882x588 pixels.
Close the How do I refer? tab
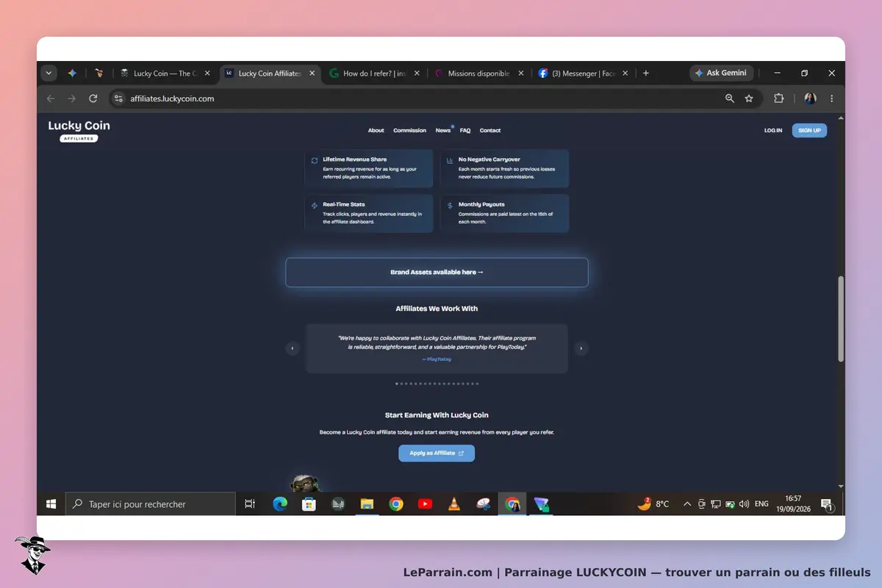coord(417,73)
